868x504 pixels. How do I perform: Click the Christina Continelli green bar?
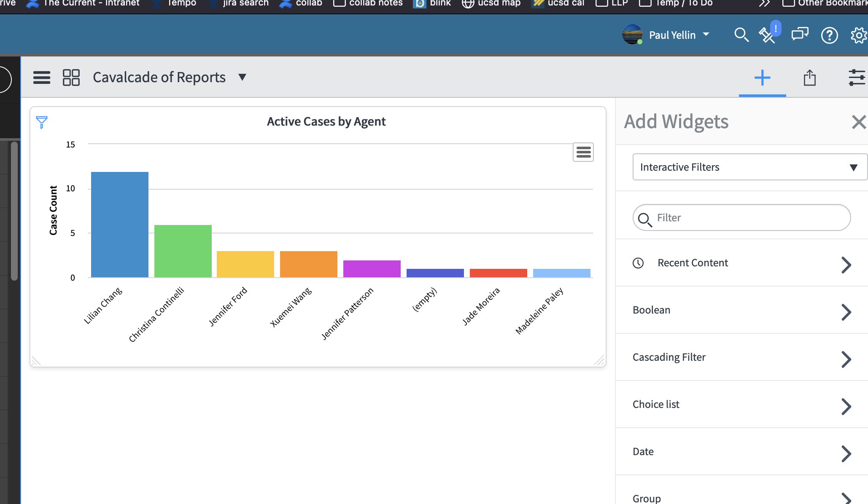(x=183, y=251)
